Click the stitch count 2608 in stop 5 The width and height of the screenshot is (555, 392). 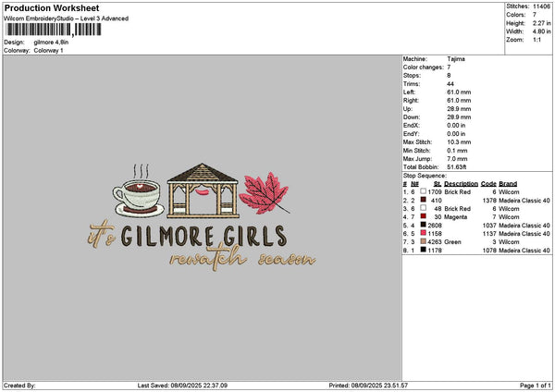(435, 226)
